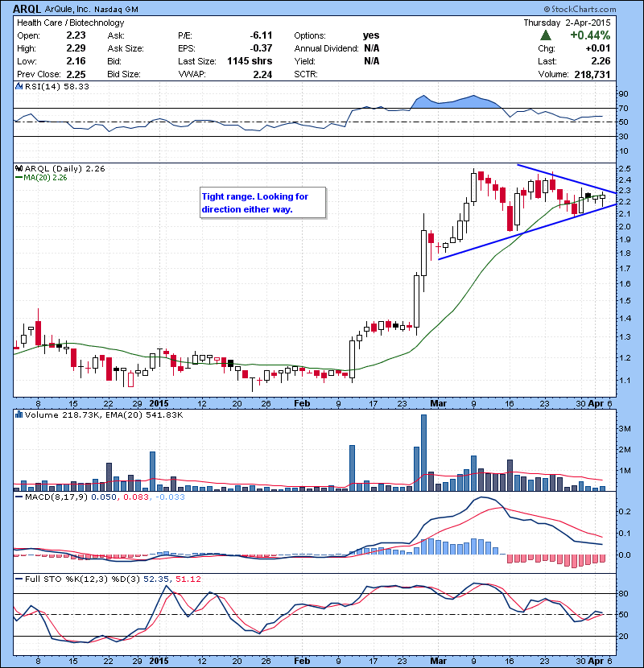644x668 pixels.
Task: Click the Options value yes
Action: click(371, 35)
